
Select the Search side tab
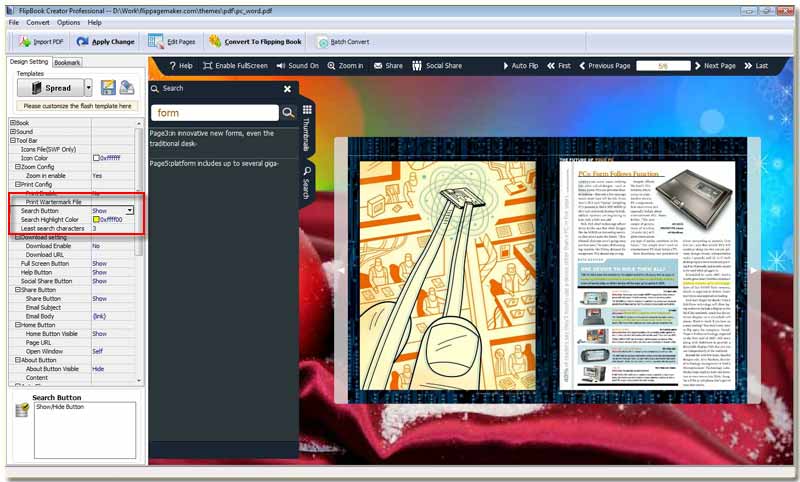tap(307, 183)
